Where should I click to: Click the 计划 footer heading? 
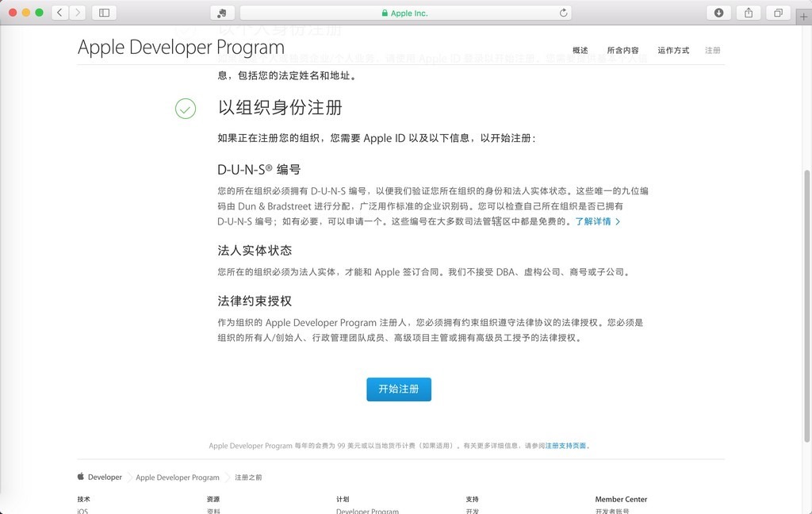click(x=343, y=500)
